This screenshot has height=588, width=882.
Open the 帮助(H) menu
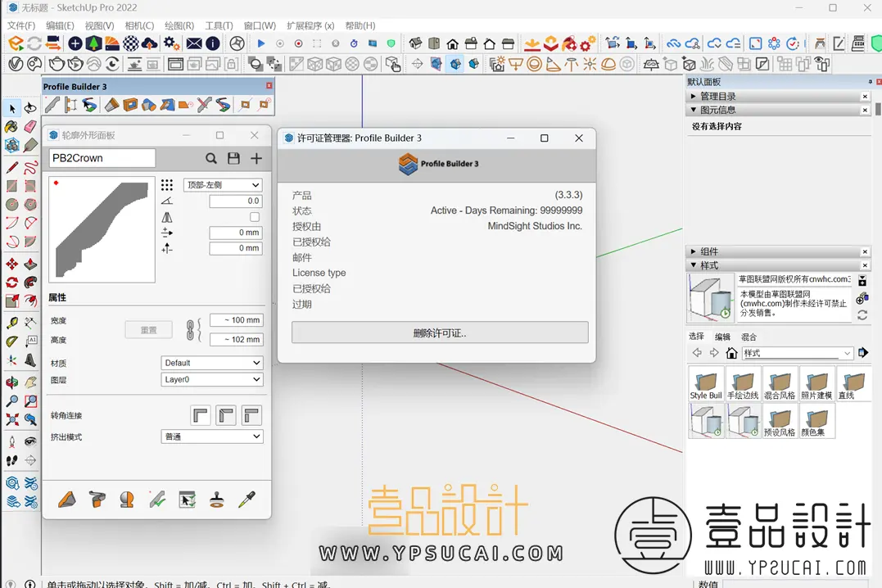tap(360, 25)
